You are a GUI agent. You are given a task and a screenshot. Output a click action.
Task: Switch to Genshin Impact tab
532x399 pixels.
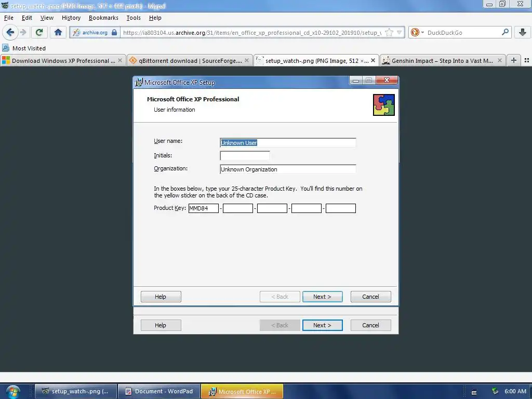point(443,60)
